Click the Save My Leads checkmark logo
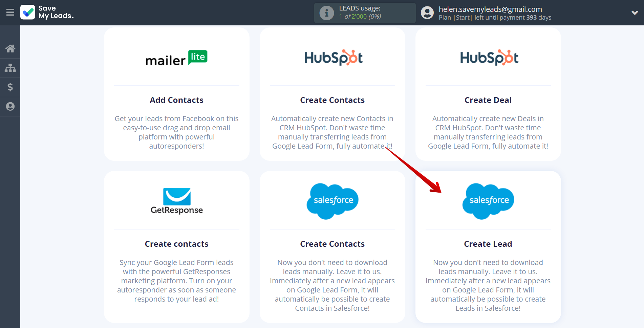Image resolution: width=644 pixels, height=328 pixels. coord(28,12)
